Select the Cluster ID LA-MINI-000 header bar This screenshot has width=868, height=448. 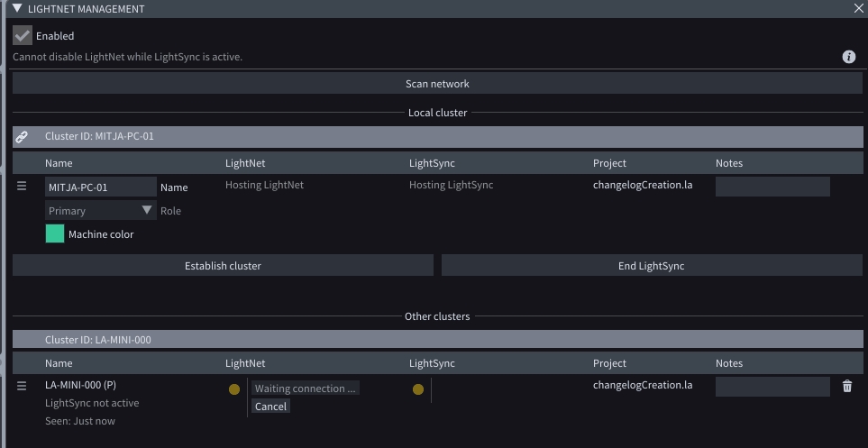tap(437, 340)
